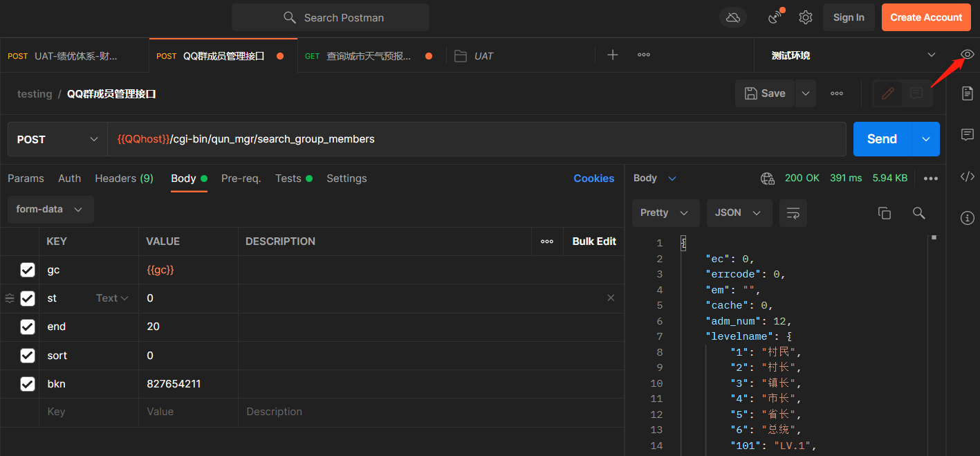The height and width of the screenshot is (456, 980).
Task: Open the three-dot menu beside Save
Action: tap(837, 93)
